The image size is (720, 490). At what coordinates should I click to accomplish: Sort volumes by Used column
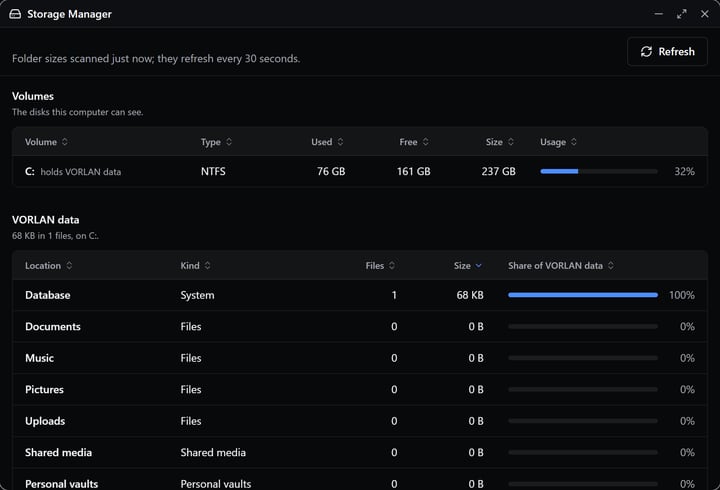(x=327, y=142)
